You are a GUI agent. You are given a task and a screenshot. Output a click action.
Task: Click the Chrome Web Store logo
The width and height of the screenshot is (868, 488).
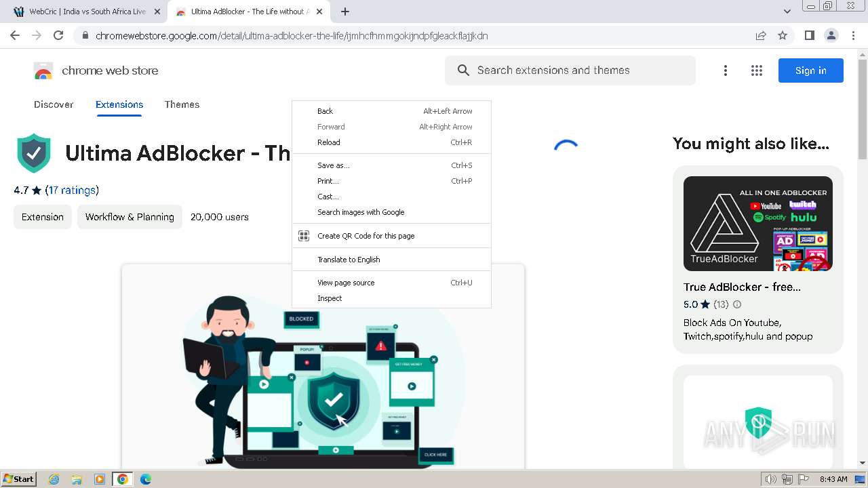pos(43,70)
